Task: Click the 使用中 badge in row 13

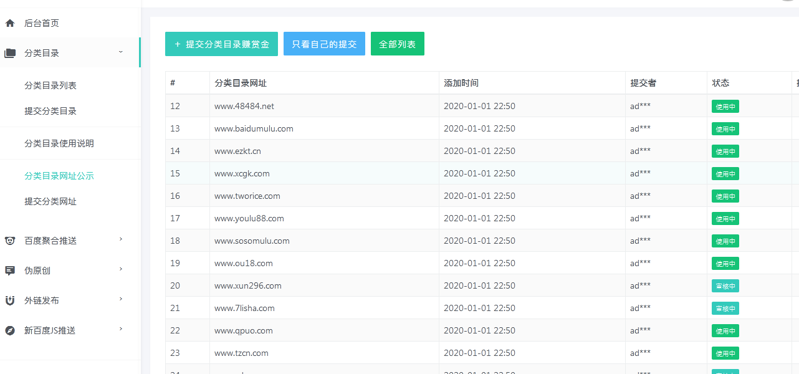Action: [725, 129]
